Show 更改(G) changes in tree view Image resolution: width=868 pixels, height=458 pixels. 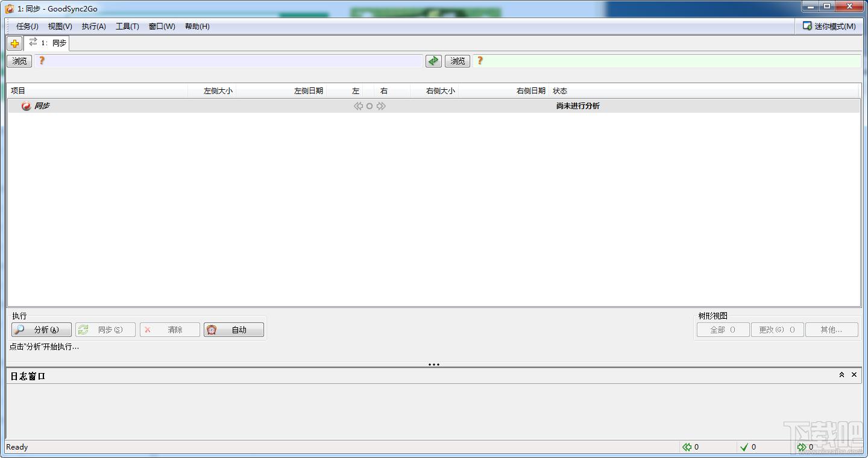pos(778,330)
